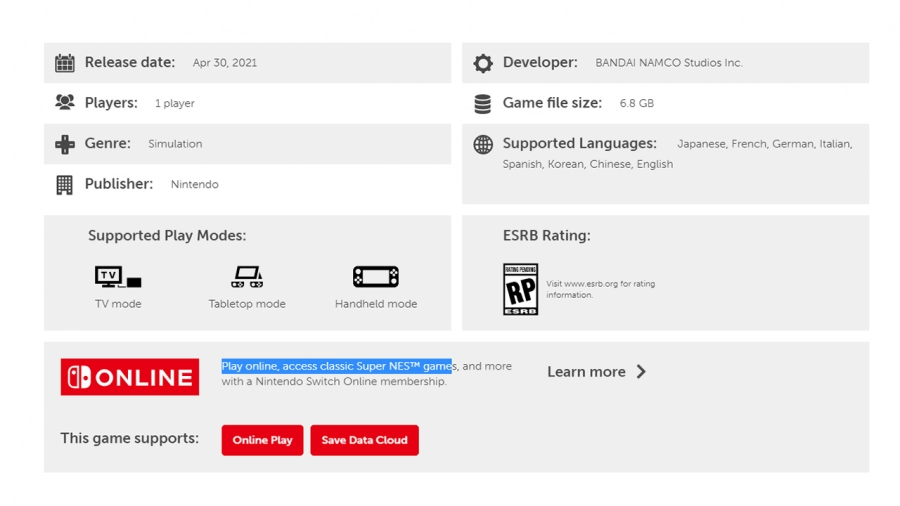This screenshot has width=900, height=506.
Task: Click the Publisher building icon
Action: (x=65, y=184)
